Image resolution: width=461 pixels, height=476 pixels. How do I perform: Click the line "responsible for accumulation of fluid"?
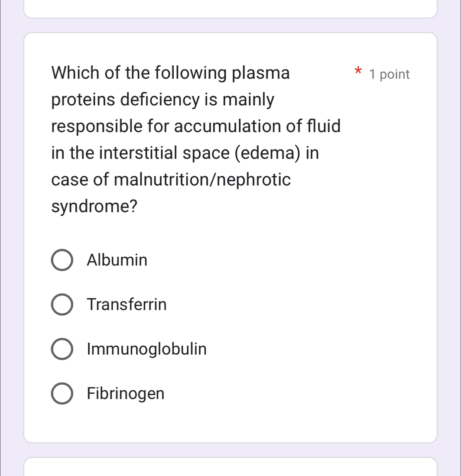pyautogui.click(x=196, y=126)
